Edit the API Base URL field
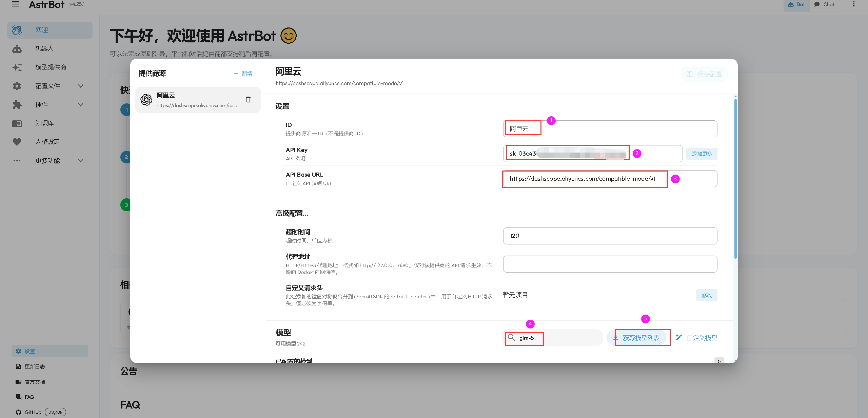The image size is (868, 418). [x=610, y=179]
